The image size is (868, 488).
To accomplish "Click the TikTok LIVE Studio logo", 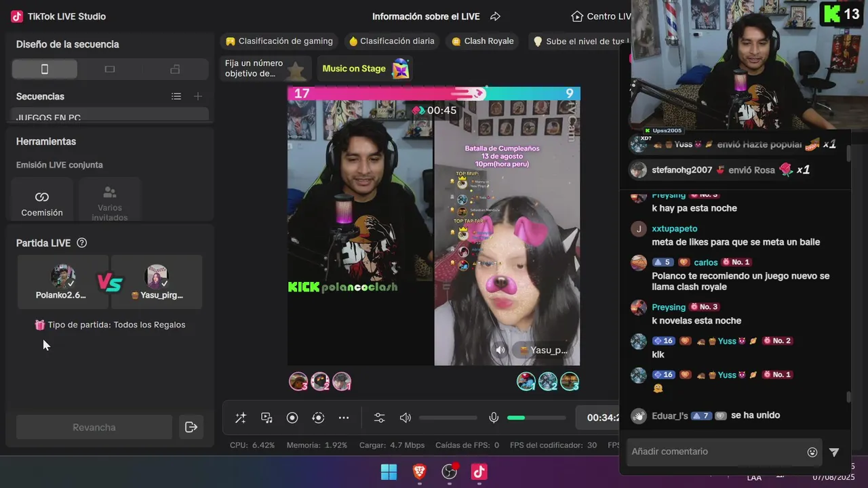I will click(17, 16).
